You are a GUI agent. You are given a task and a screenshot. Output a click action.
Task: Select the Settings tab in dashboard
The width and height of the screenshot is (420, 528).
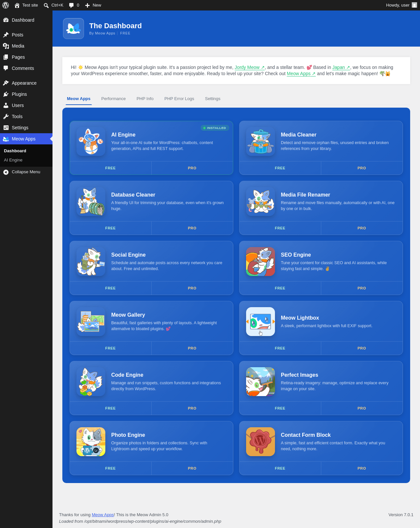click(213, 99)
